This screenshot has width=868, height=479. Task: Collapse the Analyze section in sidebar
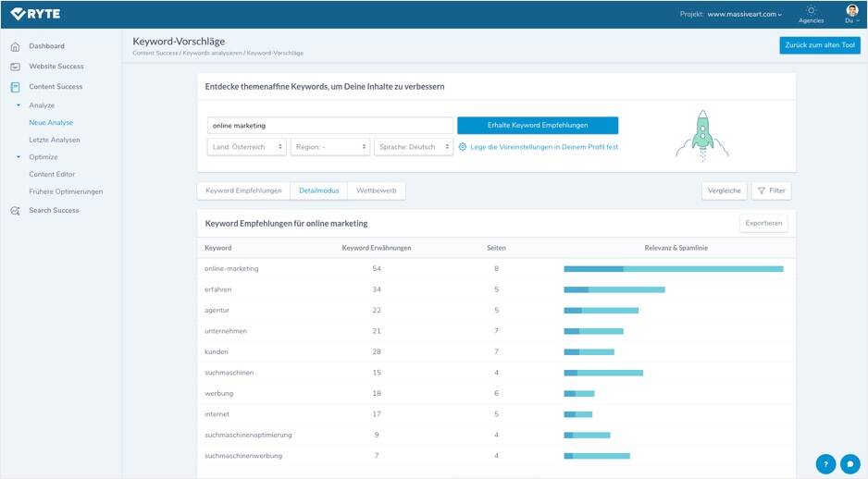[18, 105]
